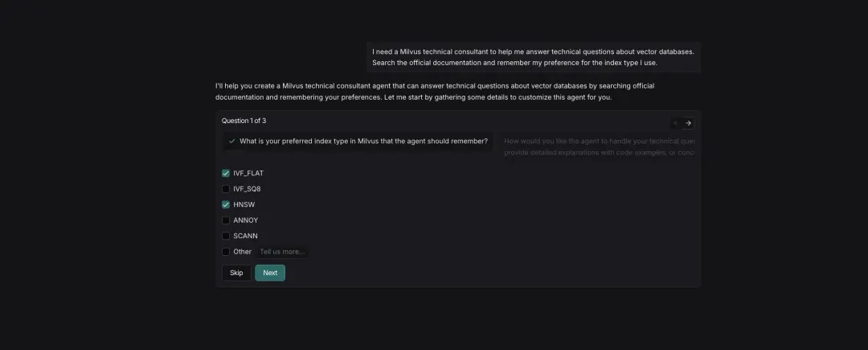Deselect the HNSW checkbox
The height and width of the screenshot is (350, 868).
click(x=226, y=204)
